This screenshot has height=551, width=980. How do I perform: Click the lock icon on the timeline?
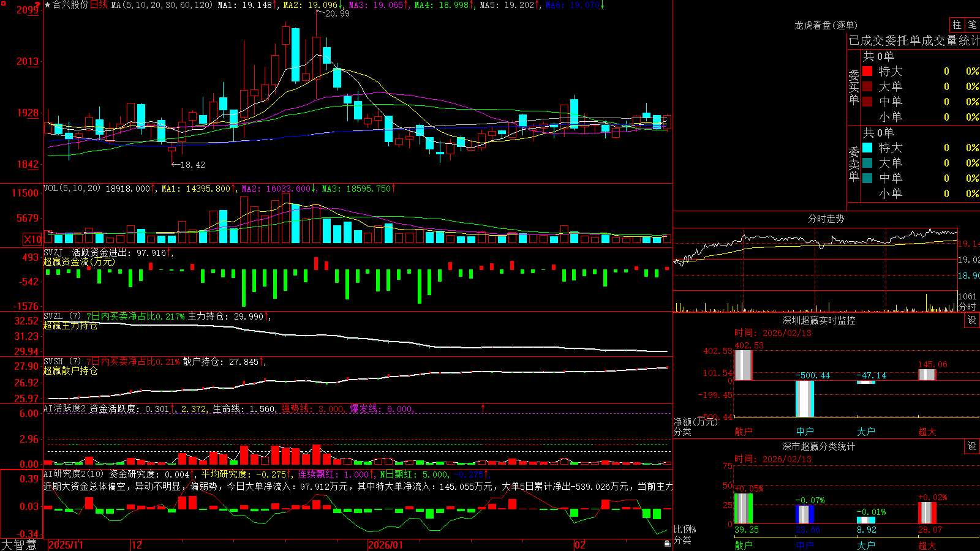point(667,544)
